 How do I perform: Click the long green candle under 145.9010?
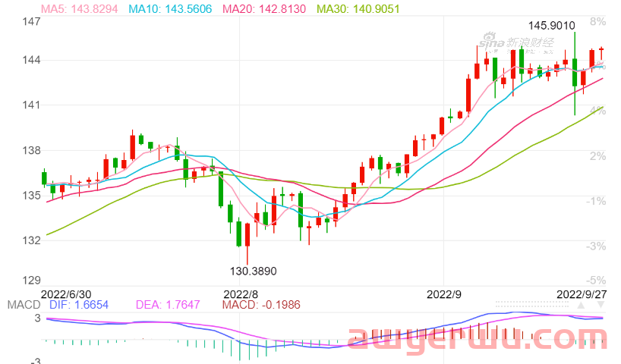(575, 74)
